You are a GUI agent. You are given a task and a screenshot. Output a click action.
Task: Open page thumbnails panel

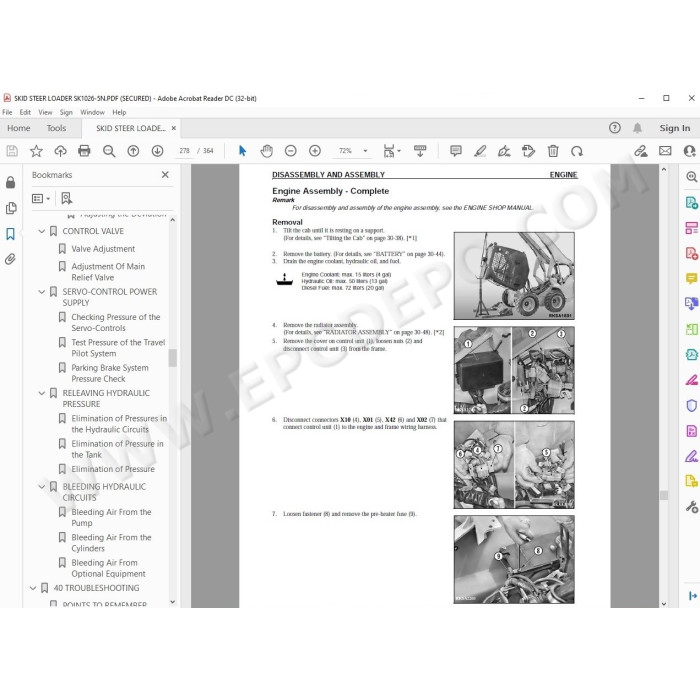click(11, 208)
